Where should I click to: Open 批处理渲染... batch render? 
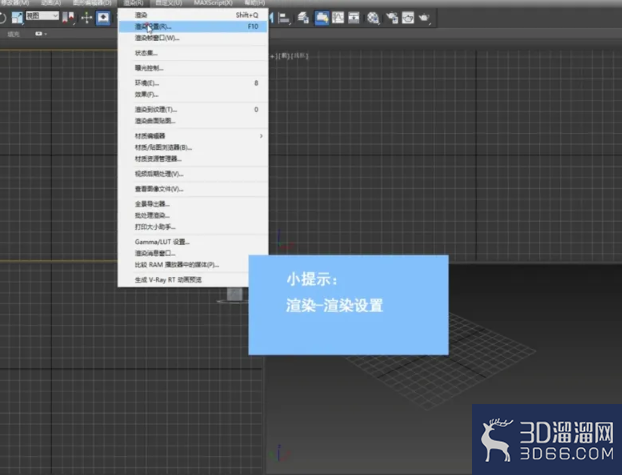point(193,215)
